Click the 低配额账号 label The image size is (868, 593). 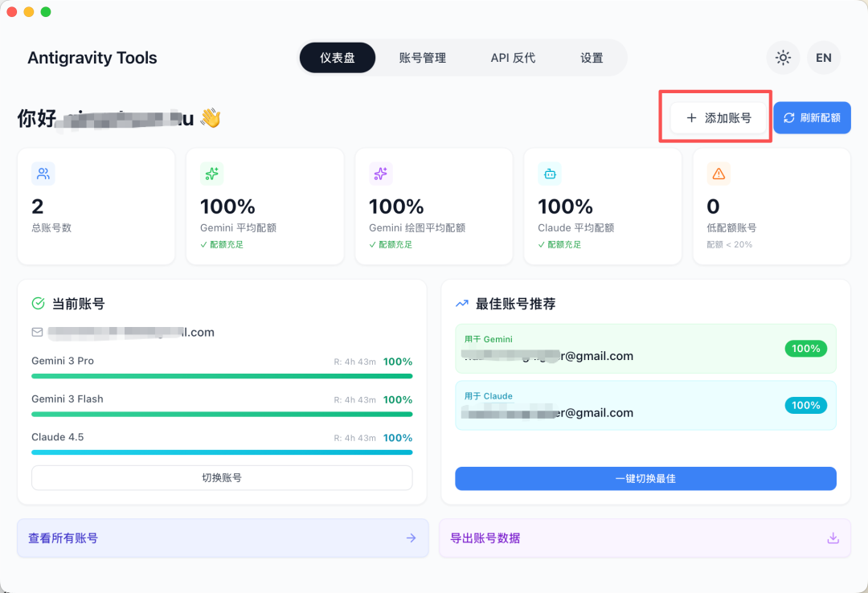732,228
